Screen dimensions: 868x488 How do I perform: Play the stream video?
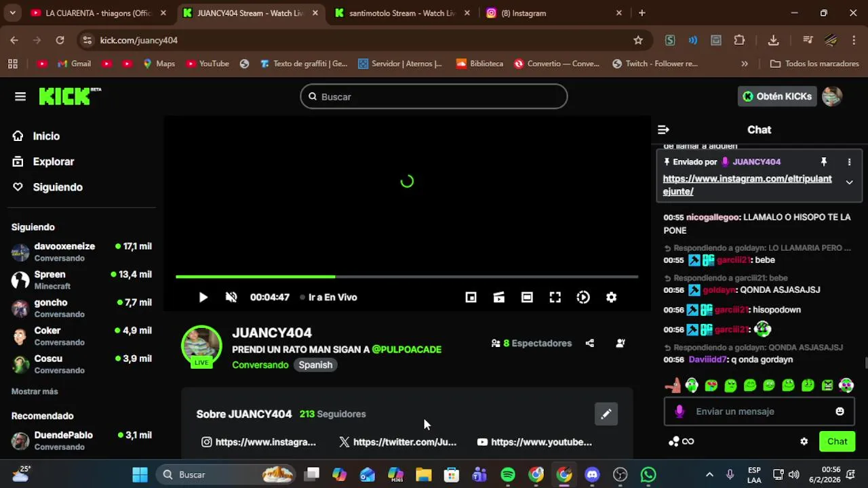(203, 297)
